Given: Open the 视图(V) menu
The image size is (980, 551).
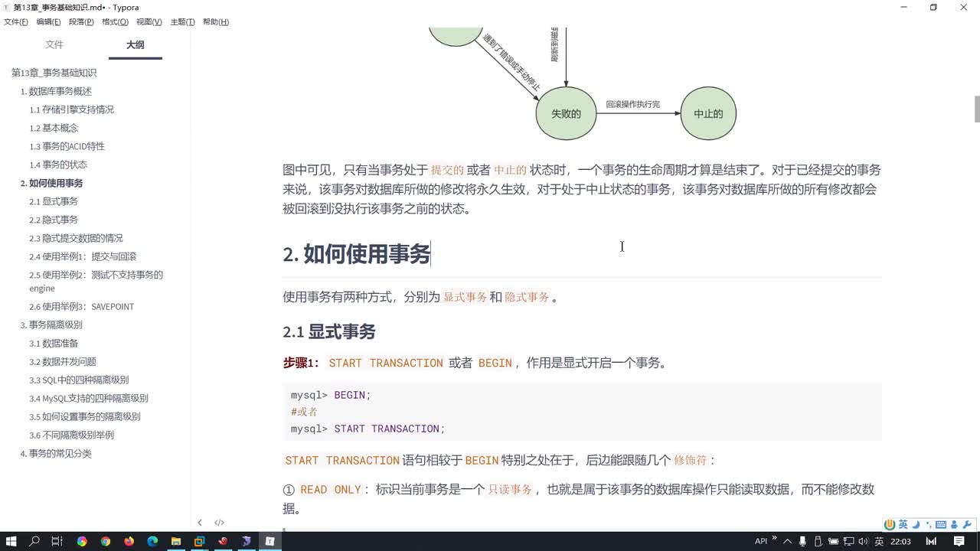Looking at the screenshot, I should point(149,21).
